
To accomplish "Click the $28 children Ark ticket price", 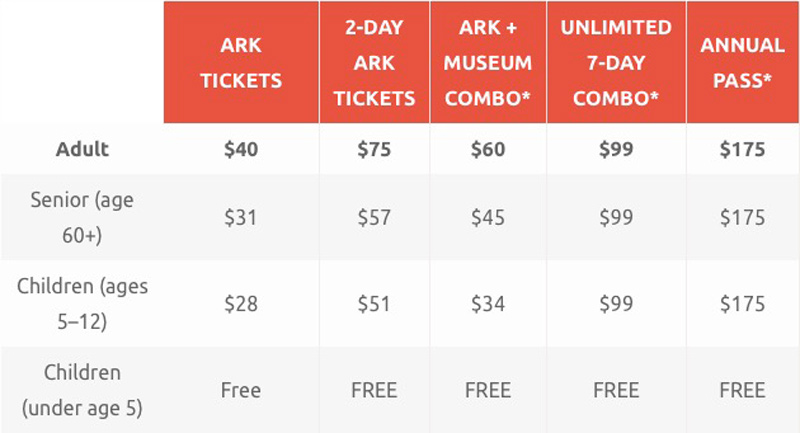I will pyautogui.click(x=241, y=304).
